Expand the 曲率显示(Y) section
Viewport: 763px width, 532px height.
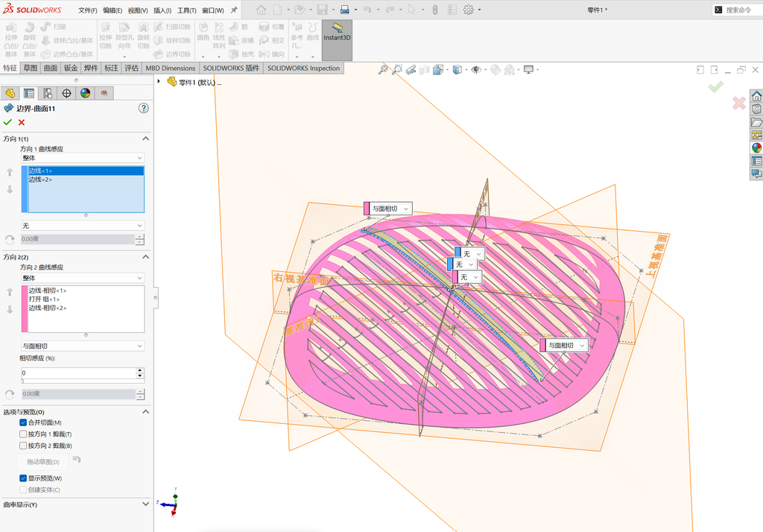point(145,504)
